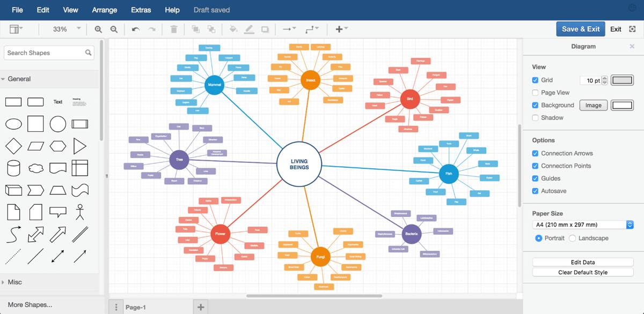This screenshot has height=314, width=644.
Task: Select the diamond shape
Action: [x=13, y=146]
